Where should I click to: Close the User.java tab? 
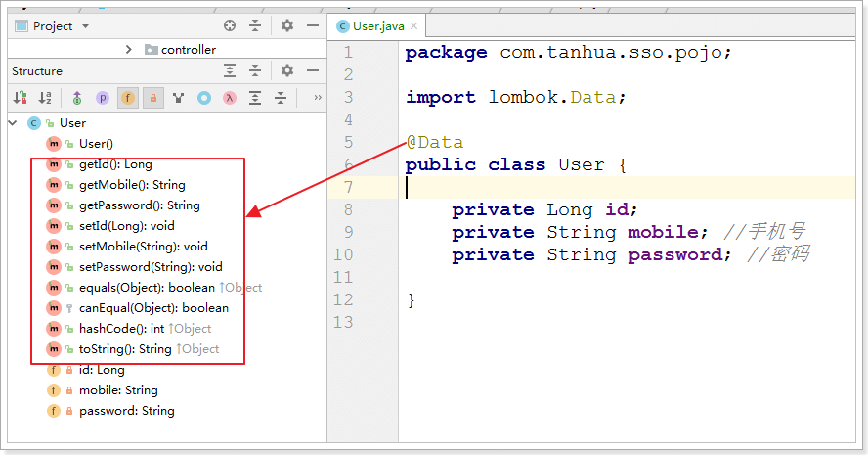click(x=413, y=26)
